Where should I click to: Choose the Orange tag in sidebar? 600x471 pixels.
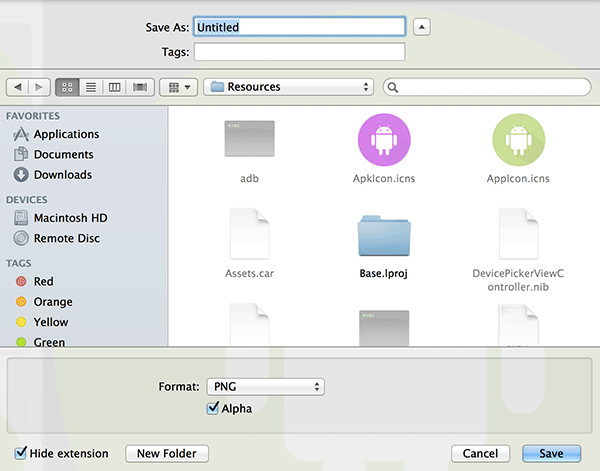tap(44, 302)
